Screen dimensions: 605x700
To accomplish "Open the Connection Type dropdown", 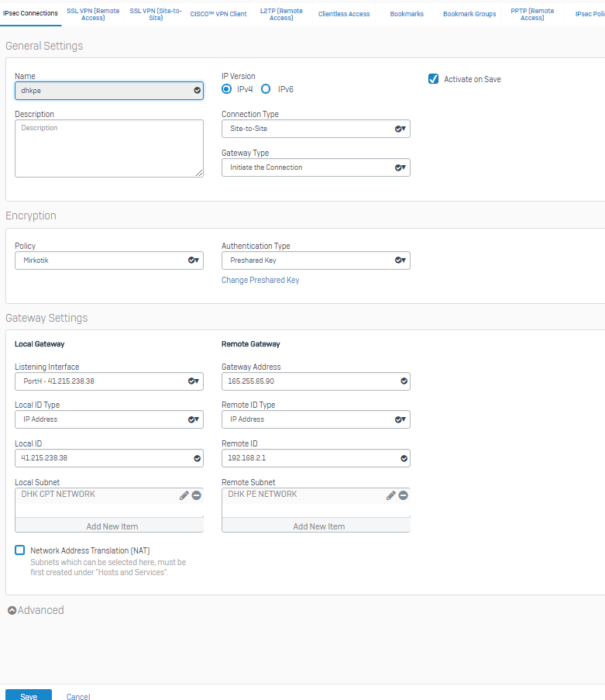I will (315, 129).
